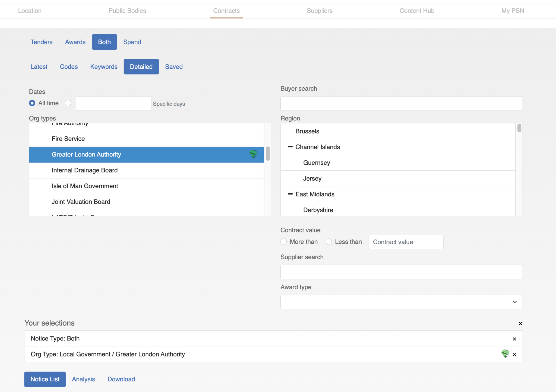Go to the Content Hub tab

pyautogui.click(x=417, y=11)
